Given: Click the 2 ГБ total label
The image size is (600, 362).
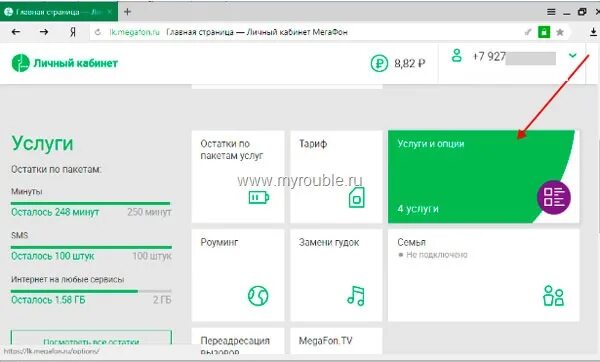Looking at the screenshot, I should click(x=162, y=300).
